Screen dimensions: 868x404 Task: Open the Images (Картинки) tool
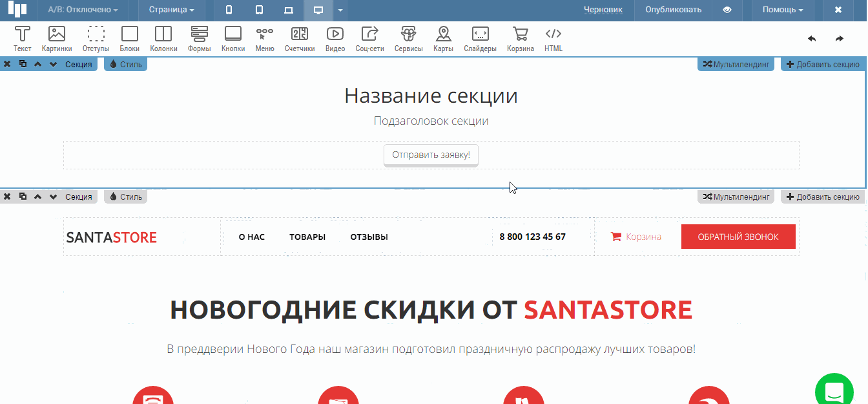click(x=57, y=39)
